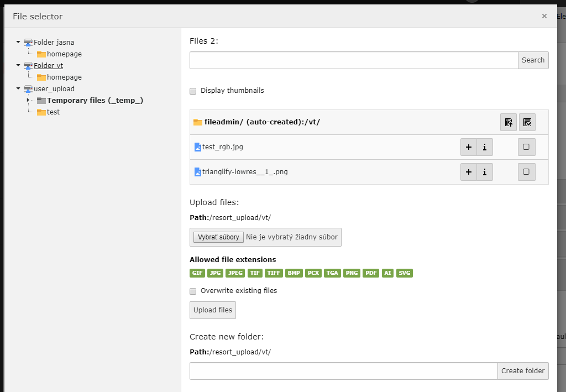Focus the Create new folder name field
The width and height of the screenshot is (566, 392).
point(343,371)
